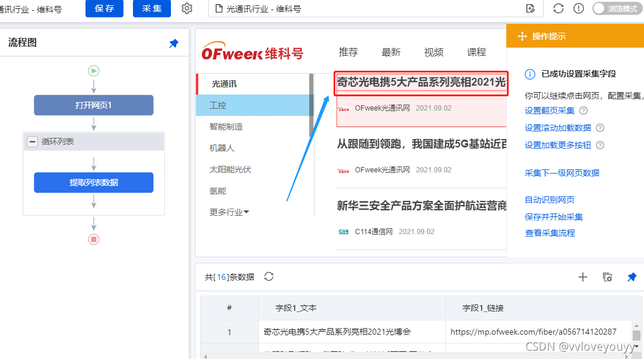Open help icon beside 设置滚动加载数据

tap(600, 128)
